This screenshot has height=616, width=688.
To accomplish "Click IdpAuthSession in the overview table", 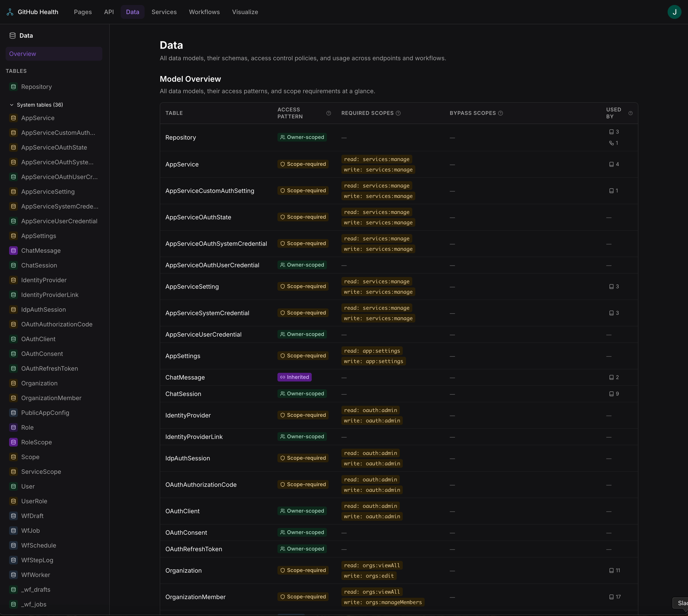I will tap(188, 458).
